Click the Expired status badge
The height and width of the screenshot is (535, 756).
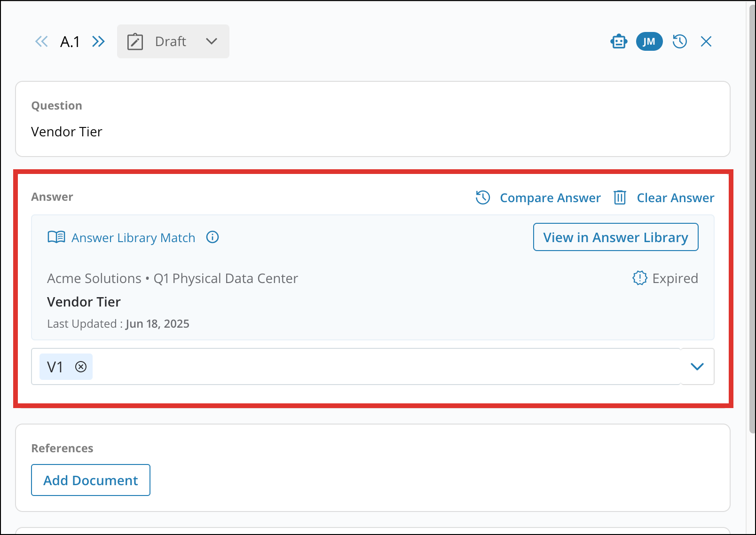(x=665, y=278)
